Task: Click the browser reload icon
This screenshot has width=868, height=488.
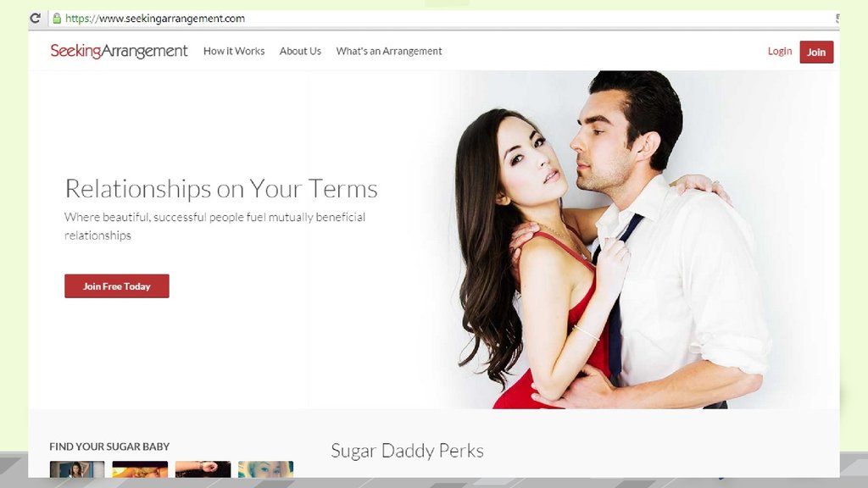Action: [x=36, y=19]
